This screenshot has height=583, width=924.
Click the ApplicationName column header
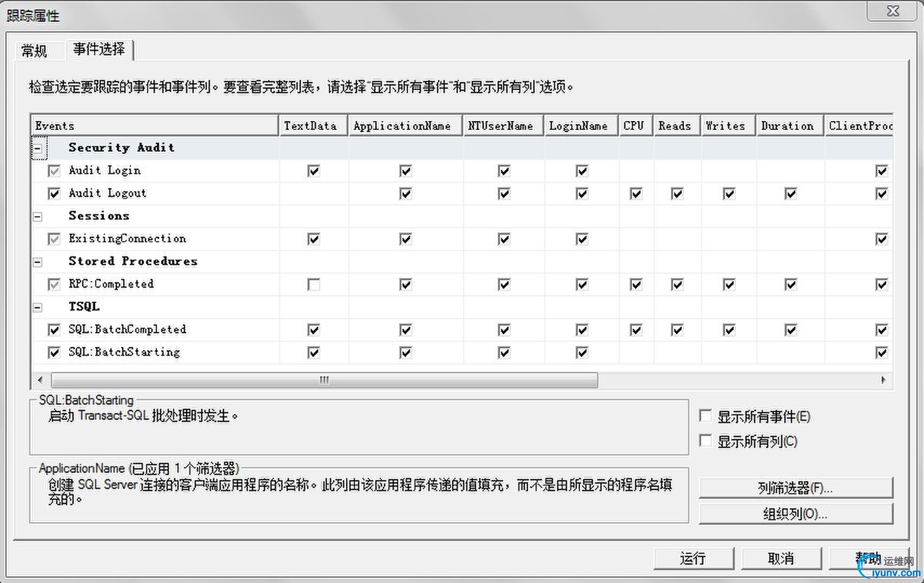pos(406,125)
